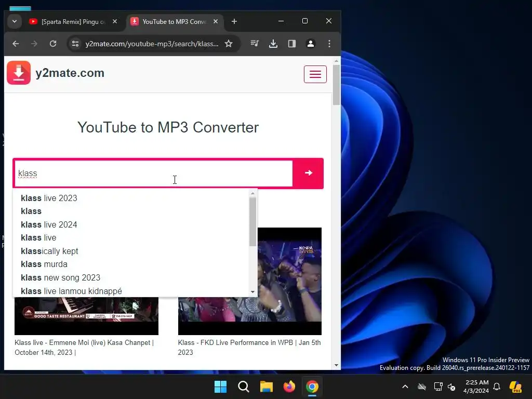Open muted volume tray icon

click(x=451, y=387)
